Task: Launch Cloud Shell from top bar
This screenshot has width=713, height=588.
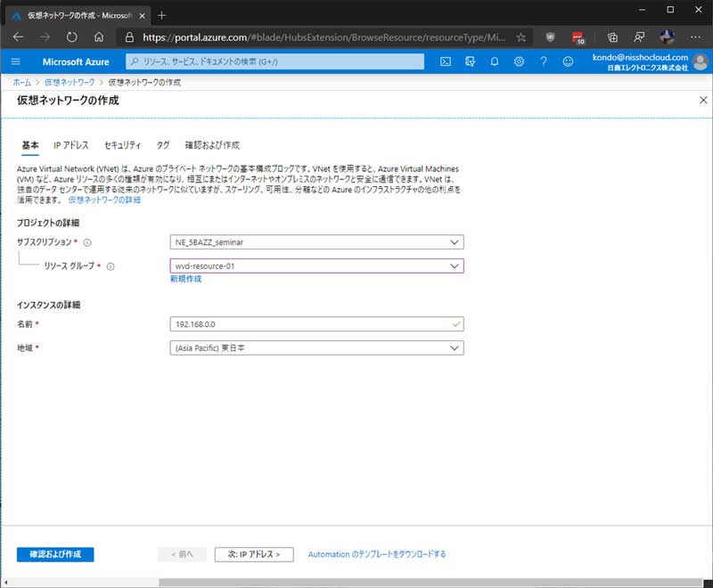Action: tap(446, 61)
